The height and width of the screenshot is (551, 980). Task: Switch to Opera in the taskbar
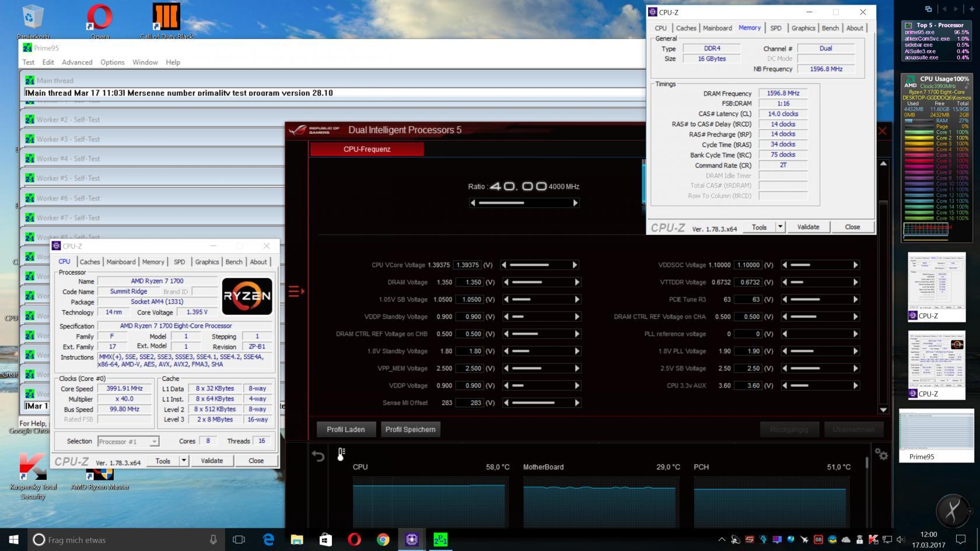[x=354, y=539]
